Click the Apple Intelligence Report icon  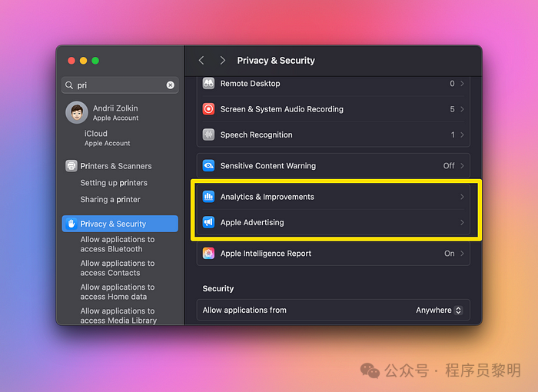[x=208, y=254]
